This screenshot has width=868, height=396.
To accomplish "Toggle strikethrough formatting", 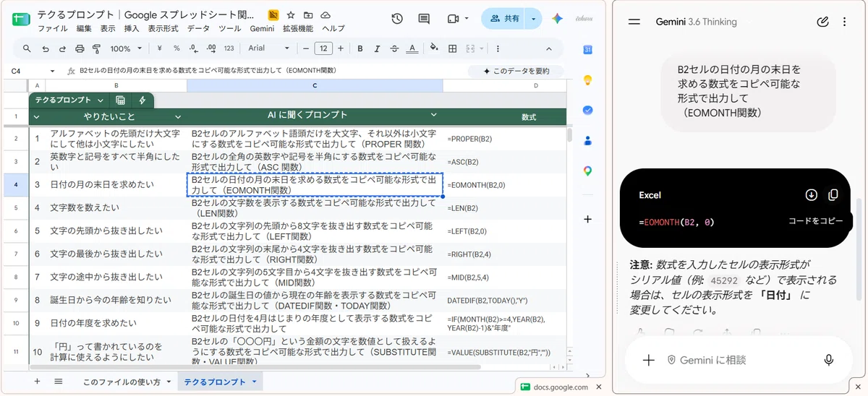I will tap(393, 48).
